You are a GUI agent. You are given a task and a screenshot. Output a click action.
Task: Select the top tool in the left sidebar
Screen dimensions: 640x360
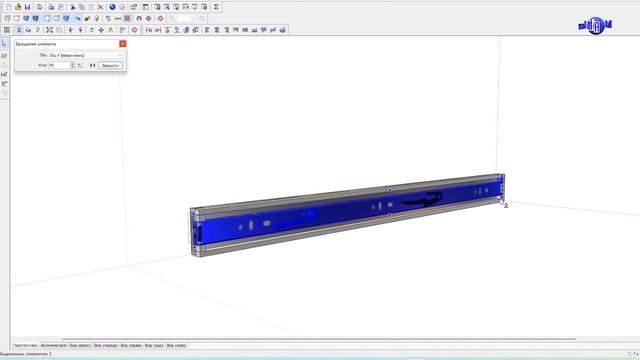tap(4, 44)
